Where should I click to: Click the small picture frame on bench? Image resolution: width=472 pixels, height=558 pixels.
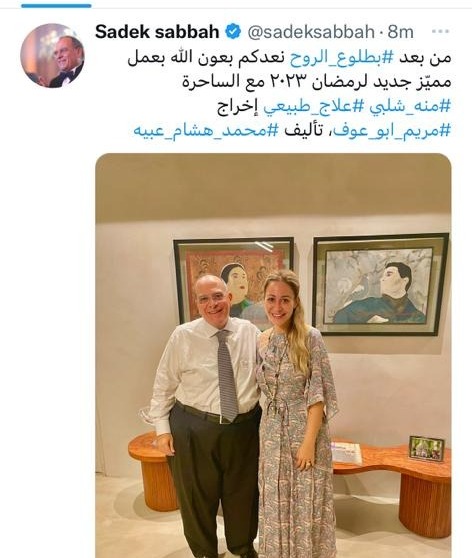[x=427, y=448]
